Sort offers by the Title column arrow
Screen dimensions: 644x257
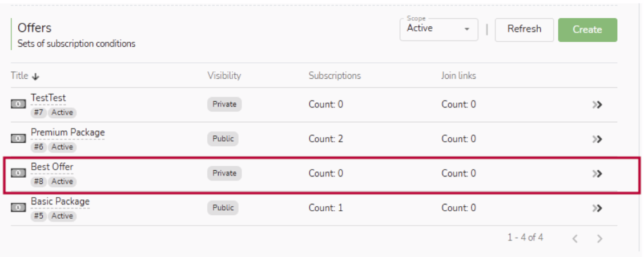point(35,76)
